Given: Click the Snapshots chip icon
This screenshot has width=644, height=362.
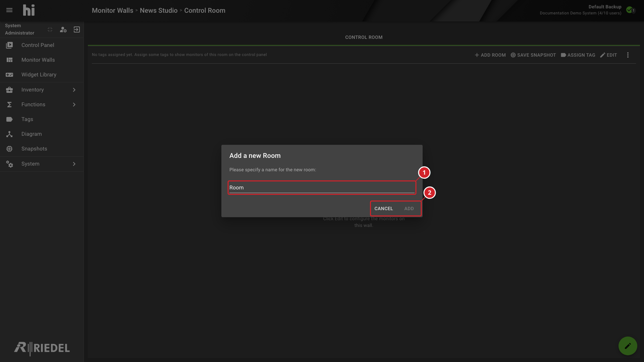Looking at the screenshot, I should click(9, 148).
